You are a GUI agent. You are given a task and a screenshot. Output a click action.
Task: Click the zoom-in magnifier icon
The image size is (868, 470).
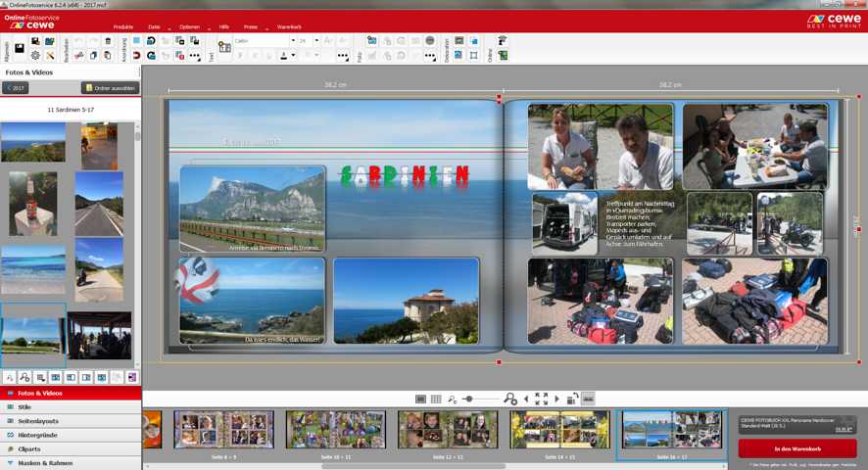click(509, 399)
